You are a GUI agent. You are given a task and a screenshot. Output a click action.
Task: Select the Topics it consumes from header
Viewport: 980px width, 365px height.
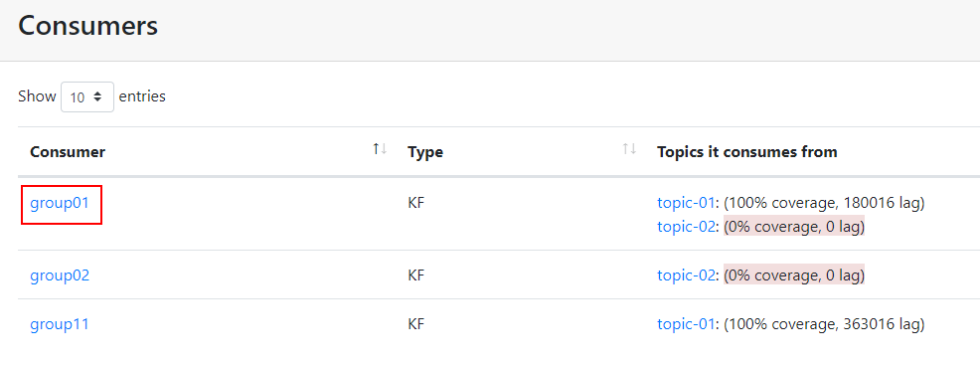(x=746, y=152)
